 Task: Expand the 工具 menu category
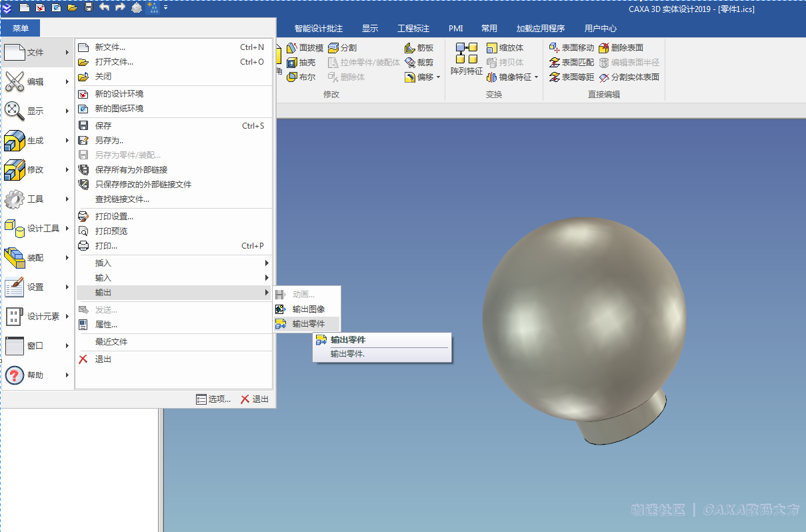click(x=38, y=199)
